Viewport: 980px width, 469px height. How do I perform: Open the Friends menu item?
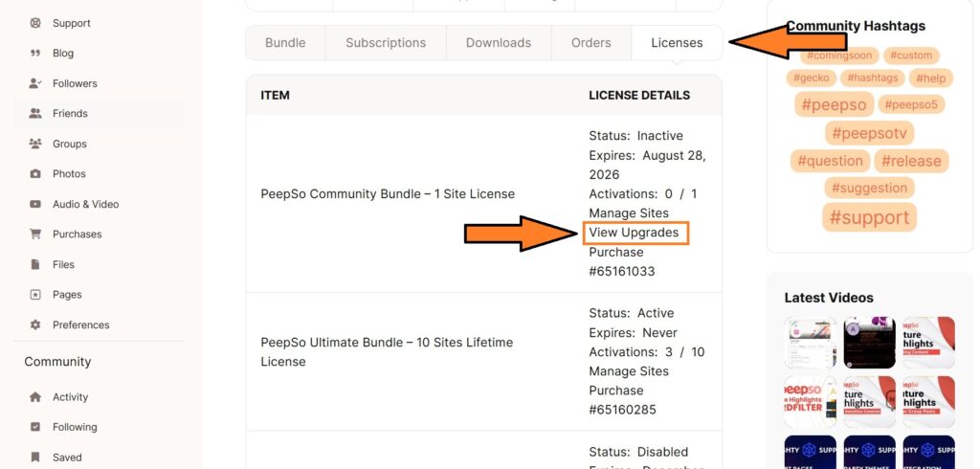(x=70, y=114)
